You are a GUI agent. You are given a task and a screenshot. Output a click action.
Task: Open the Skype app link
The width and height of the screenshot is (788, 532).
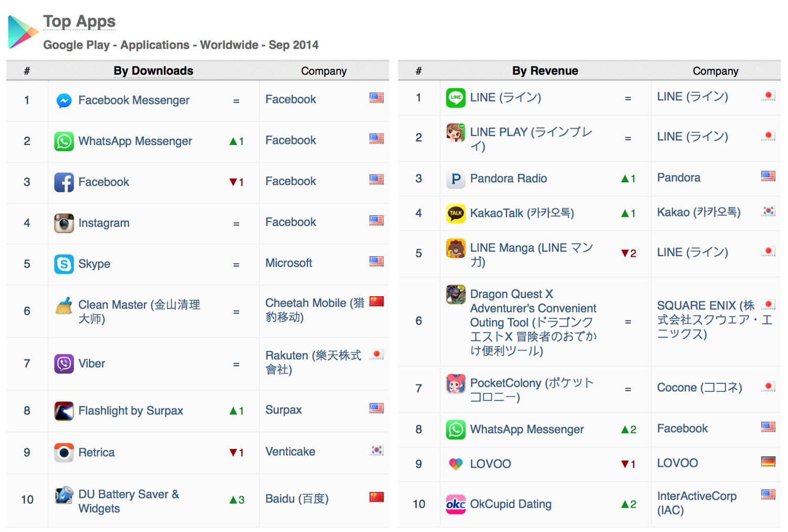coord(94,264)
